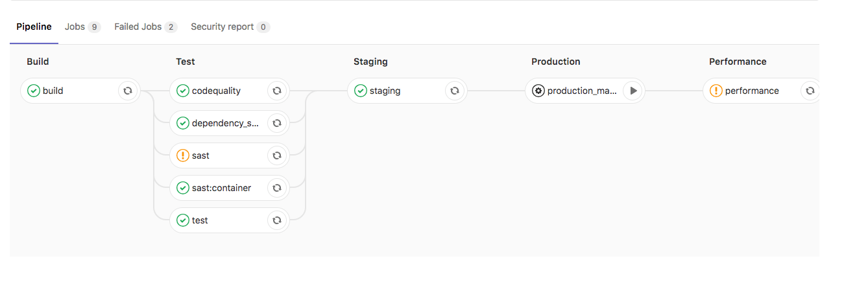Retry the sast job
868x287 pixels.
pos(277,155)
